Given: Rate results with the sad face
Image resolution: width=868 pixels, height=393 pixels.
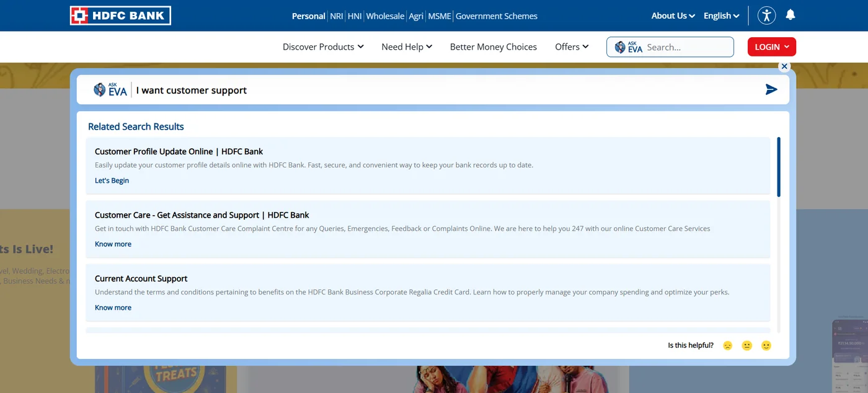Looking at the screenshot, I should (x=728, y=346).
